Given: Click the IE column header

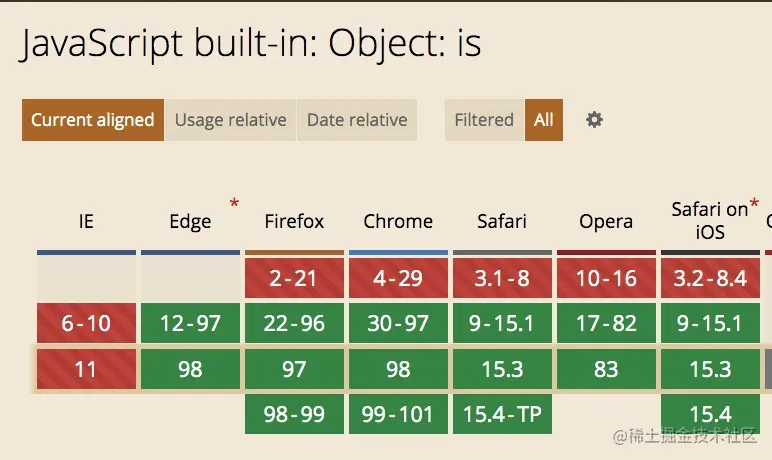Looking at the screenshot, I should click(86, 222).
